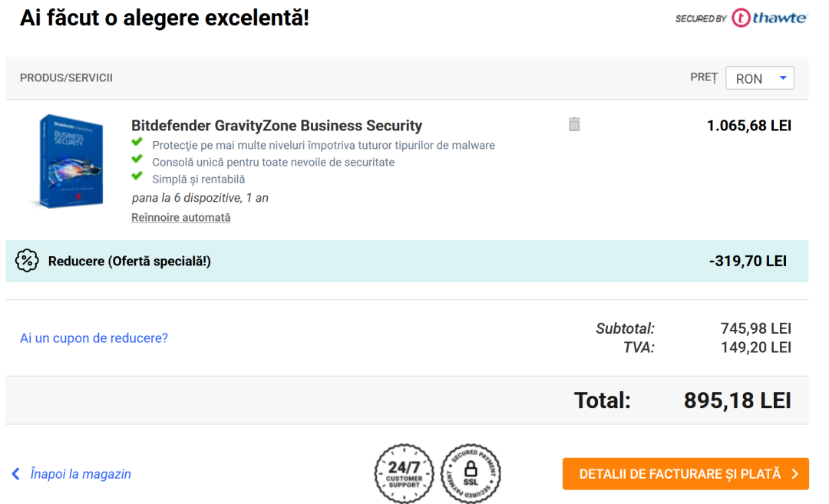
Task: Click the SSL secured payment badge
Action: point(471,473)
